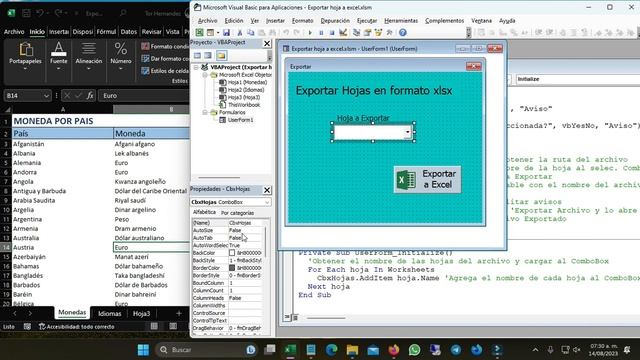Open VBA Help with the blue question mark
Screen dimensions: 640x360
pos(403,33)
